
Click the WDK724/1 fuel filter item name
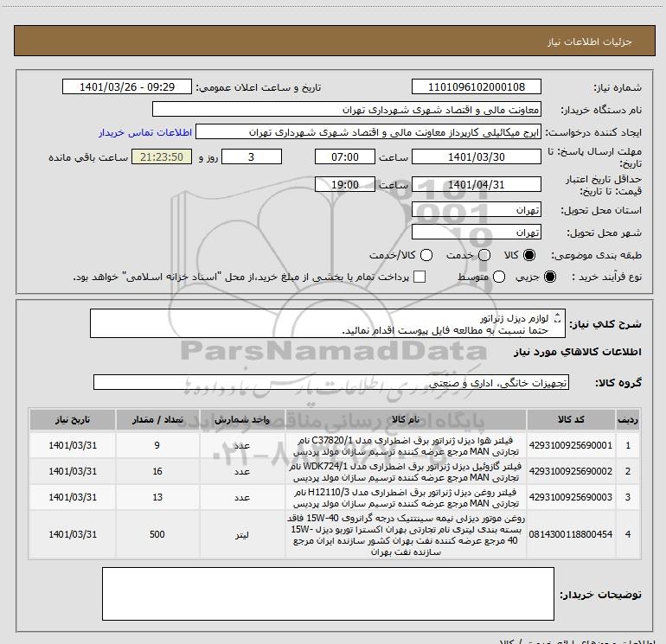[x=406, y=472]
